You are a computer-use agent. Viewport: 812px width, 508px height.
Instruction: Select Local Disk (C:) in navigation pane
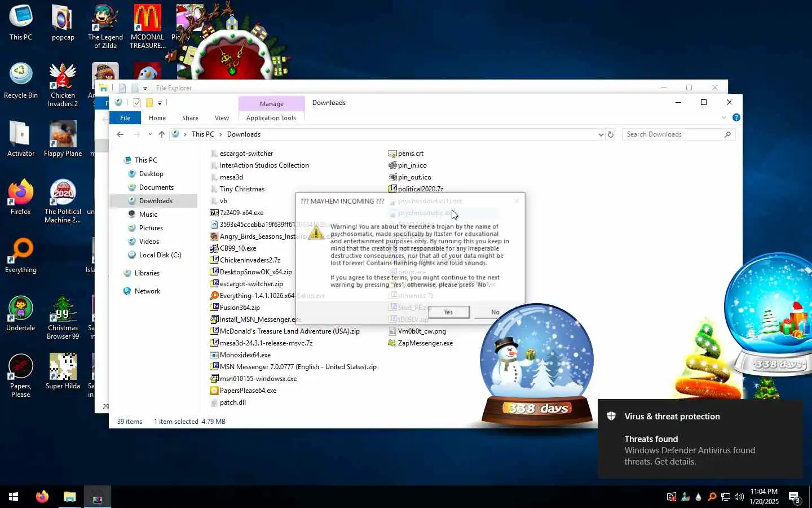[x=160, y=255]
